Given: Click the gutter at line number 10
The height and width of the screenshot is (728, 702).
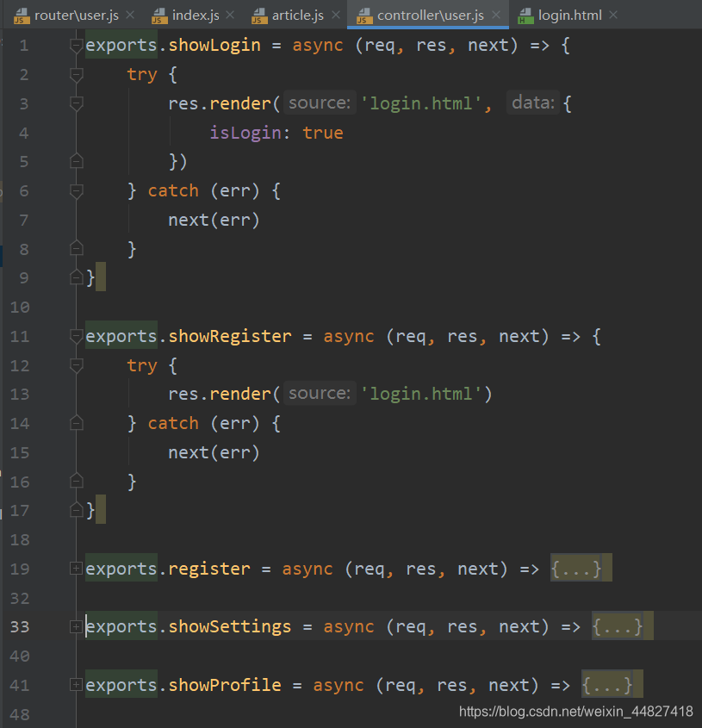Looking at the screenshot, I should pos(20,308).
